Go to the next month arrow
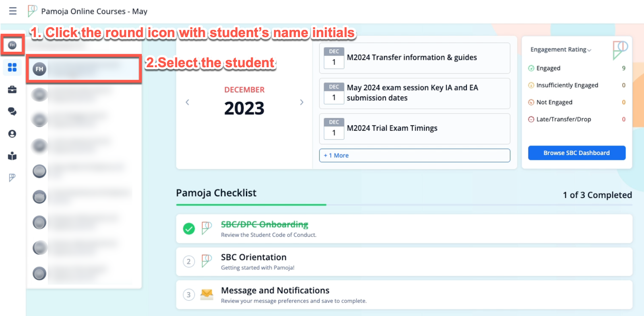644x316 pixels. click(x=301, y=102)
